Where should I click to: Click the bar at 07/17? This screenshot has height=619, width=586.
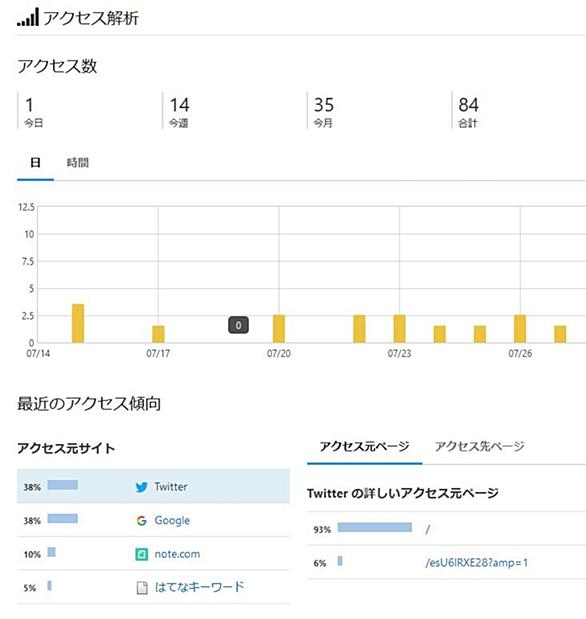[158, 334]
